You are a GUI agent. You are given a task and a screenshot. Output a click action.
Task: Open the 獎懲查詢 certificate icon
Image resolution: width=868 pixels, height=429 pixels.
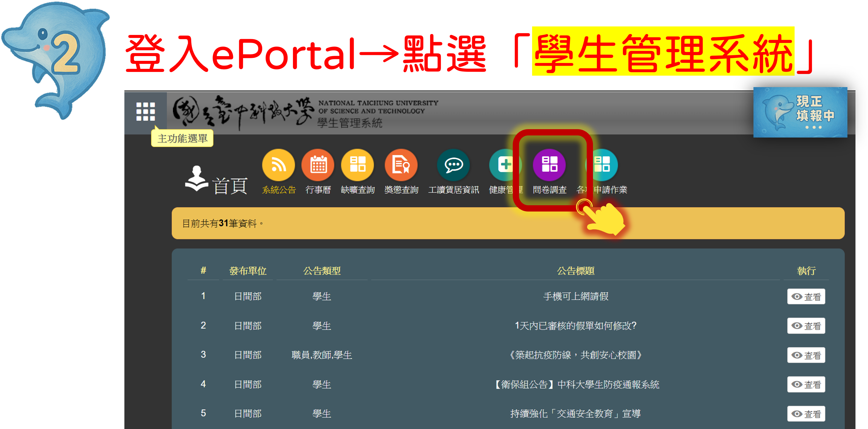click(x=401, y=165)
